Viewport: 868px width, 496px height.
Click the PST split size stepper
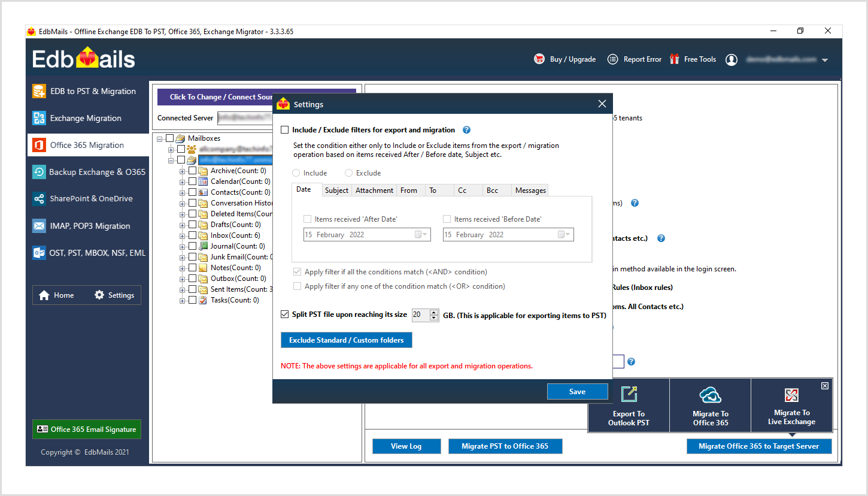pyautogui.click(x=434, y=315)
